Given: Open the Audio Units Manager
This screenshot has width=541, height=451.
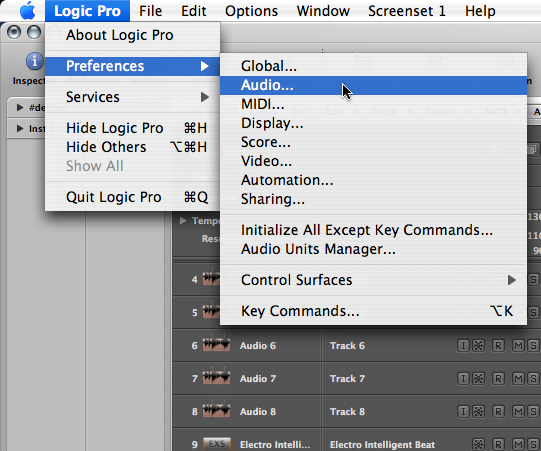Looking at the screenshot, I should click(373, 249).
